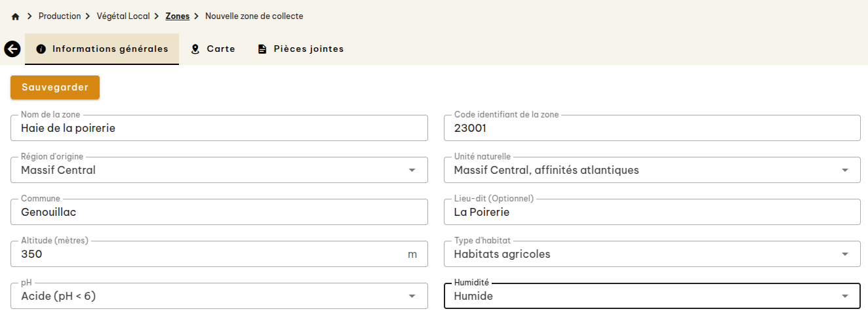Open the Unité naturelle dropdown
This screenshot has width=868, height=330.
(x=844, y=171)
